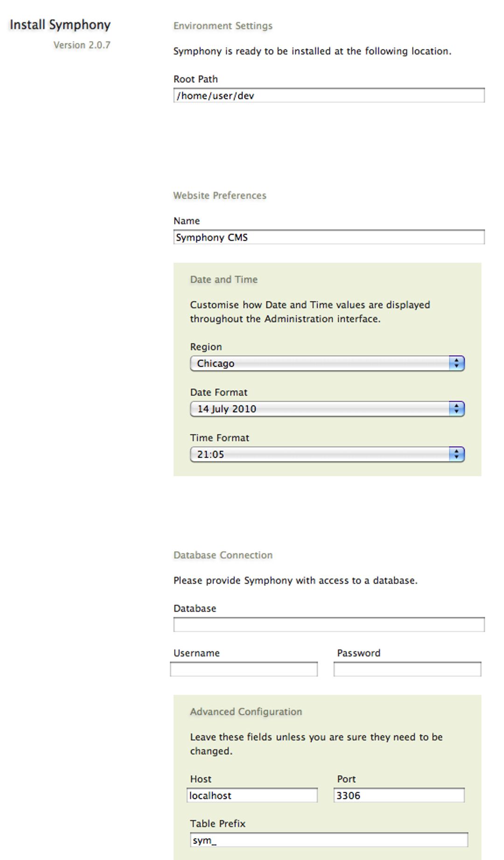Click the Database field label
Screen dimensions: 504x860
click(x=195, y=608)
